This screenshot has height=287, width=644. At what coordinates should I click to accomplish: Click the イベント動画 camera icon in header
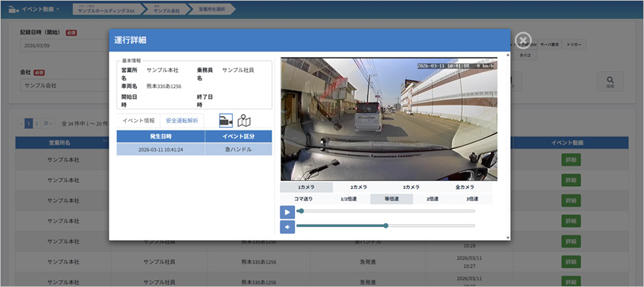tap(14, 9)
